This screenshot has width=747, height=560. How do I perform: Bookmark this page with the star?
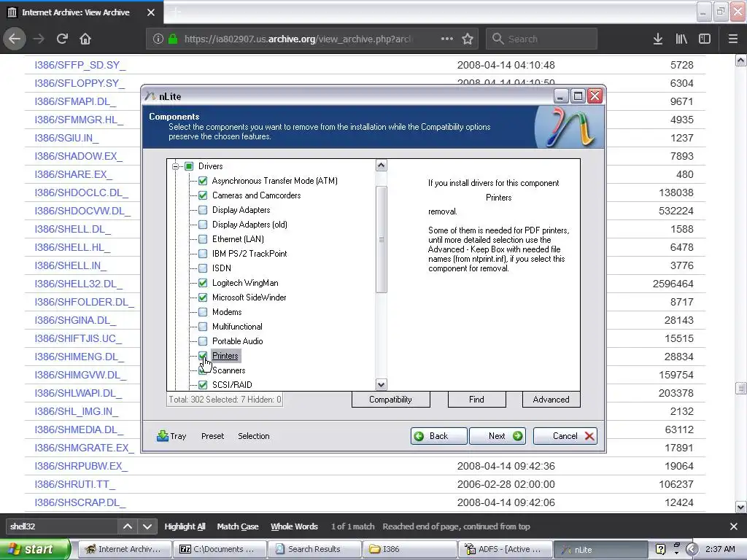468,39
